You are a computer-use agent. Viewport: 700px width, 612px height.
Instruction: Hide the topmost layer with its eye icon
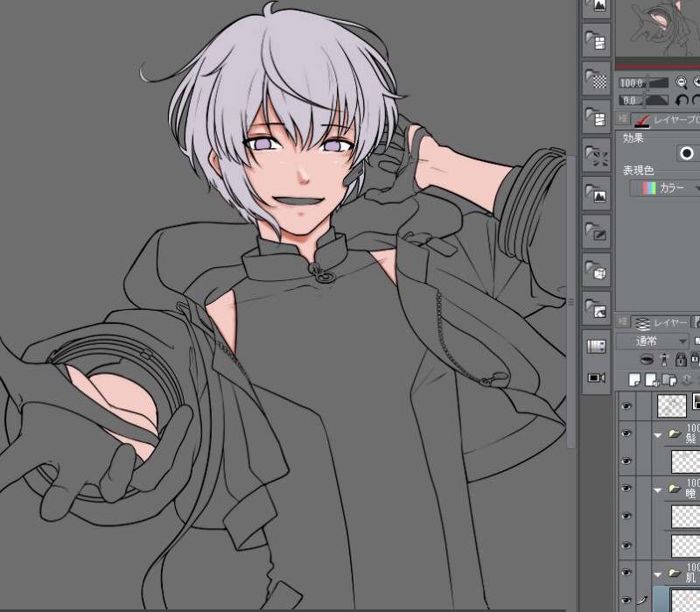[626, 405]
